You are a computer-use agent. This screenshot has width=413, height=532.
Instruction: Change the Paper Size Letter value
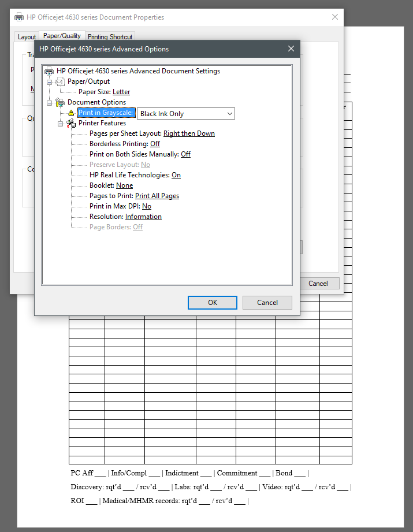click(121, 92)
